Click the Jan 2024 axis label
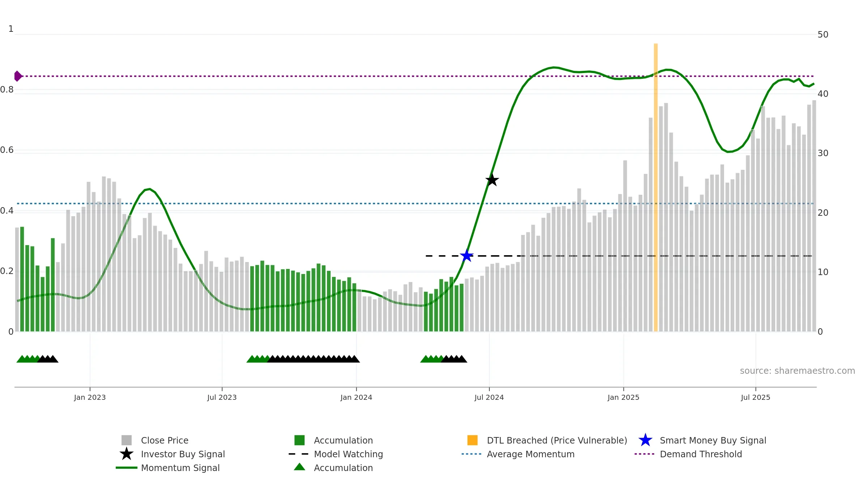Viewport: 868px width, 488px height. point(356,397)
